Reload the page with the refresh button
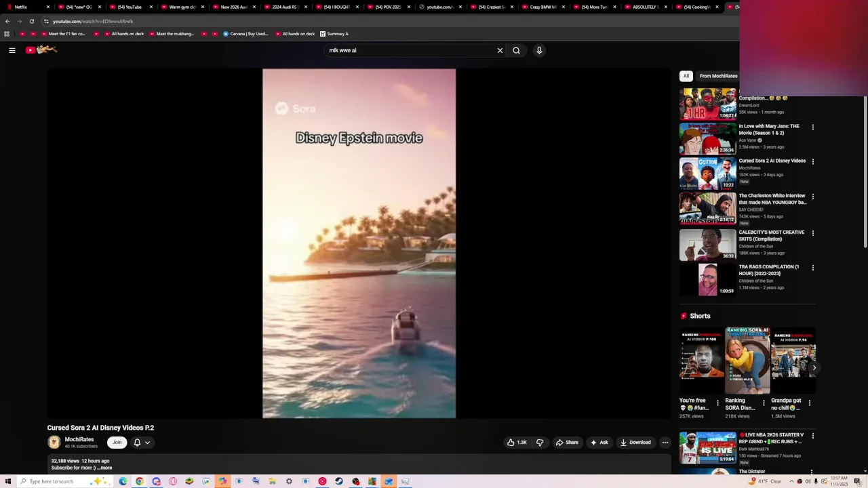868x488 pixels. [31, 21]
